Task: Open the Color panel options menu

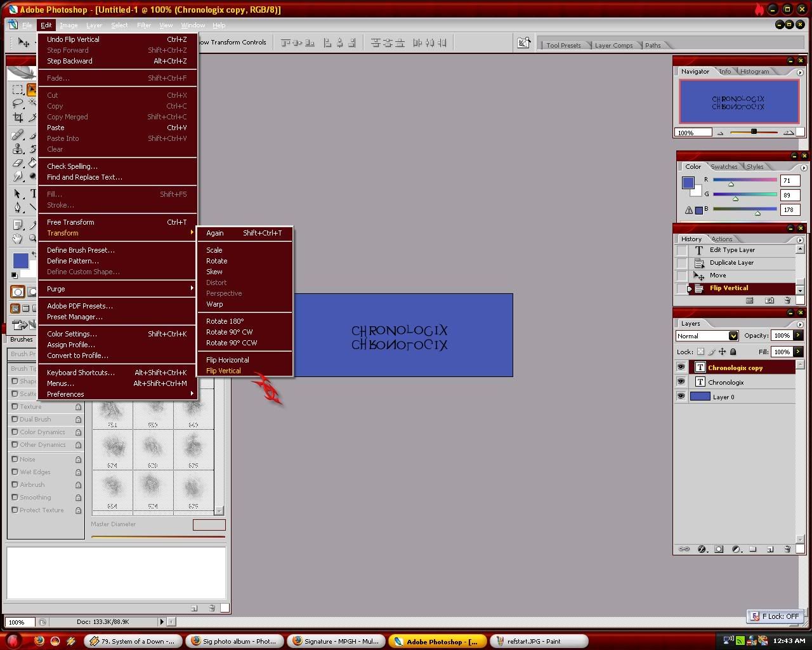Action: [x=804, y=168]
